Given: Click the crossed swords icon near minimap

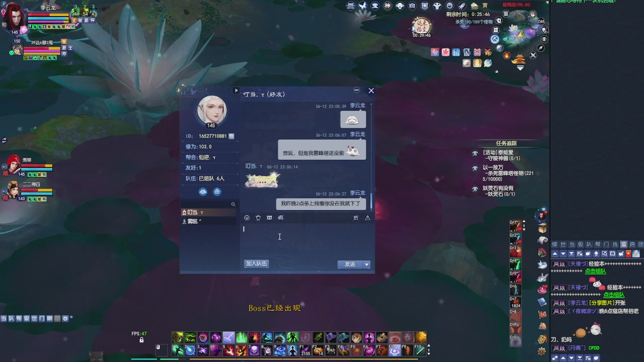Looking at the screenshot, I should [x=533, y=55].
